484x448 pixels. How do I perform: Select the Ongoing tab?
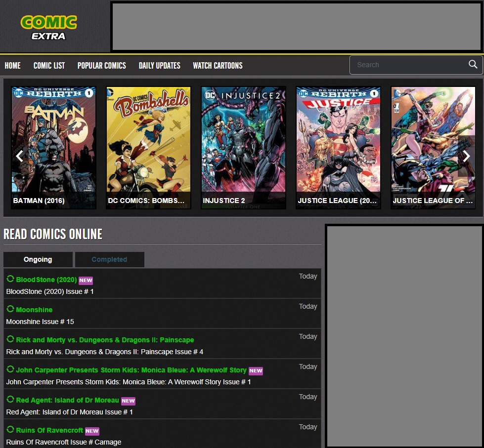pos(38,259)
